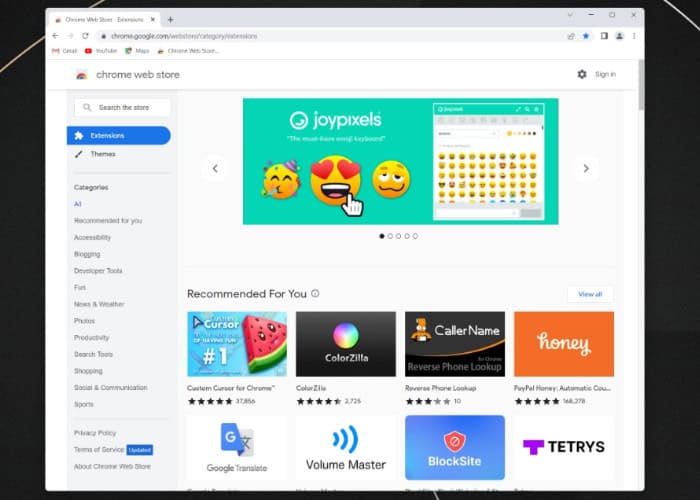Click the Search the store field
Viewport: 700px width, 500px height.
[122, 108]
